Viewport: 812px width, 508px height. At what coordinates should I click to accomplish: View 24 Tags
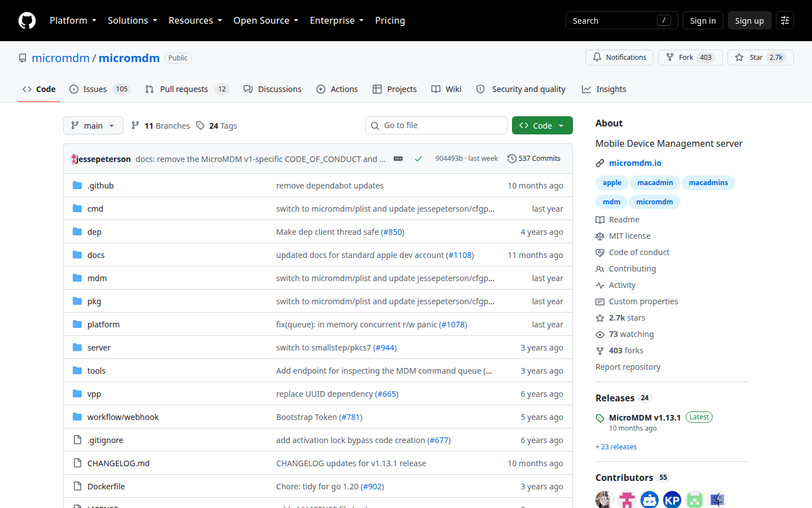(217, 126)
